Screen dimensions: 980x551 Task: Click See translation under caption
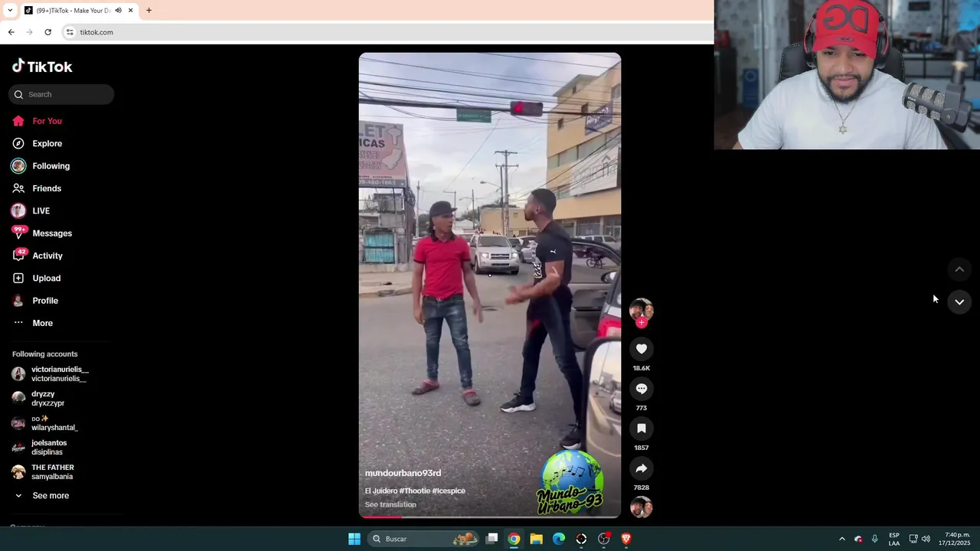coord(390,505)
